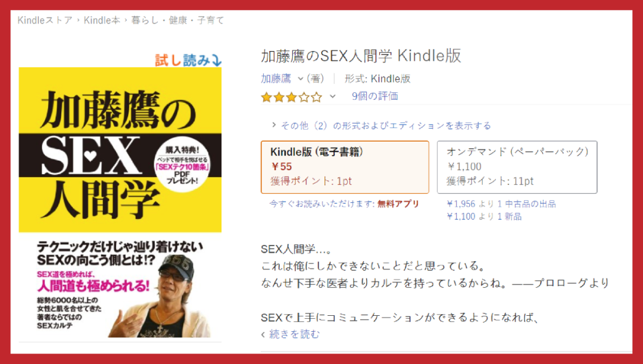Screen dimensions: 643x364
Task: Click the 購入特典 round badge on the cover
Action: (x=182, y=165)
